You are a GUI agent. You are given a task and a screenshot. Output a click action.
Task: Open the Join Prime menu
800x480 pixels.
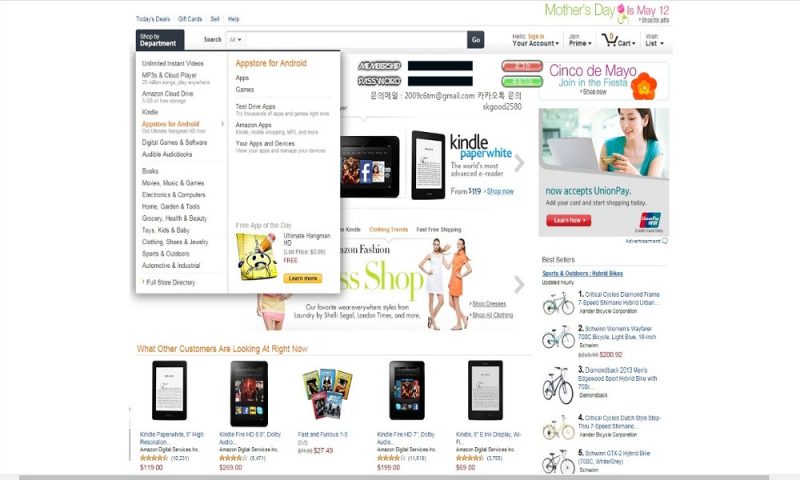pos(580,40)
